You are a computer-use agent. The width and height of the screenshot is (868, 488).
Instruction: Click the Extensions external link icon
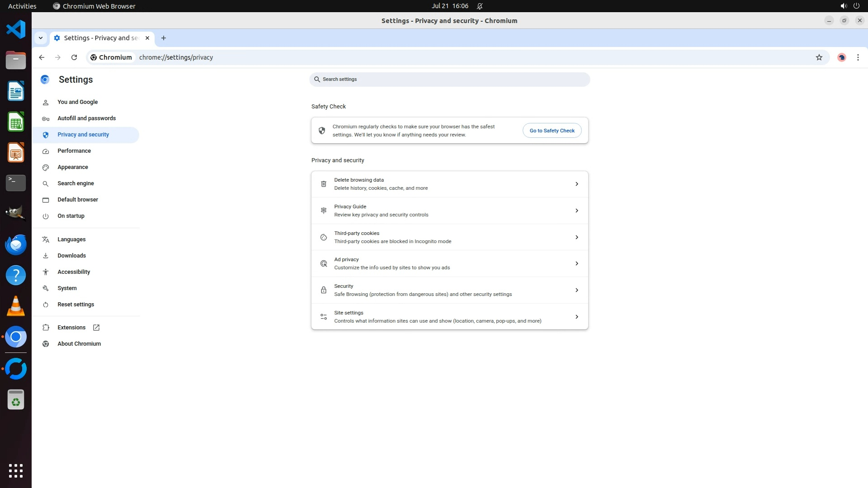click(96, 328)
